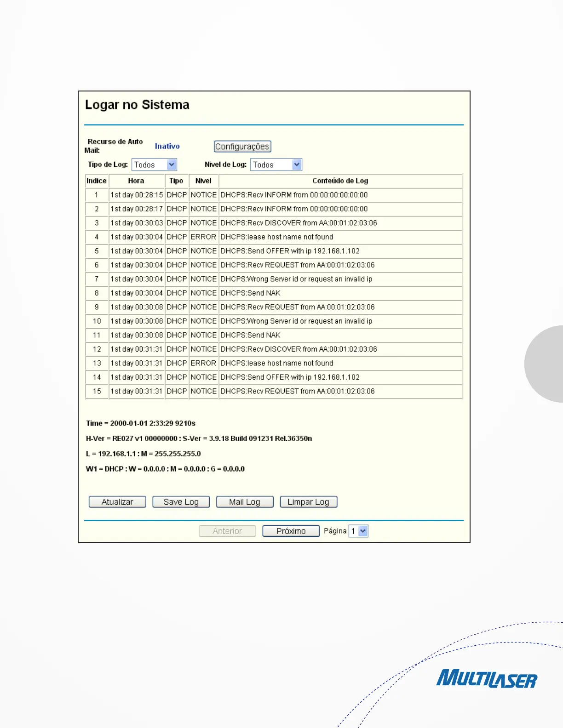Expand the Nivel de Log dropdown

pyautogui.click(x=276, y=165)
